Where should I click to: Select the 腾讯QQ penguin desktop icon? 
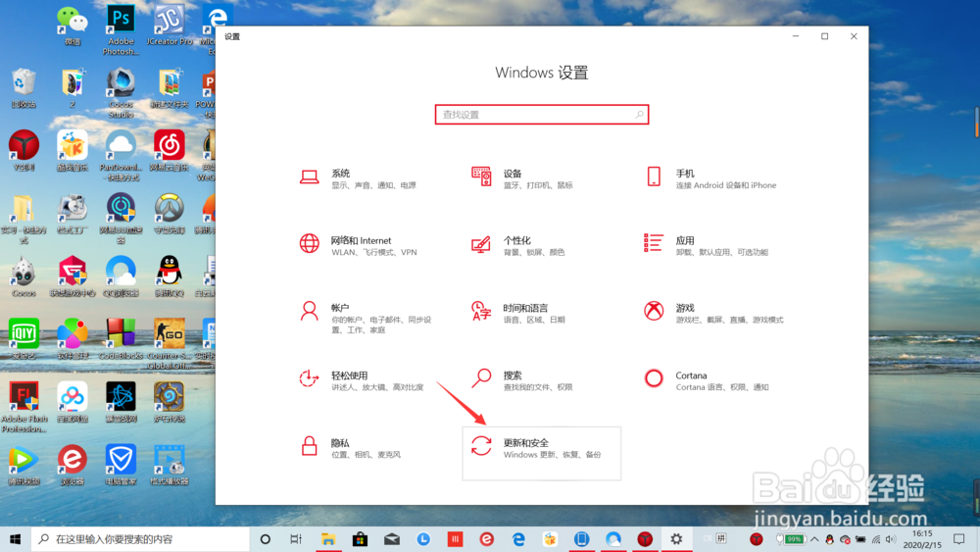(x=170, y=276)
